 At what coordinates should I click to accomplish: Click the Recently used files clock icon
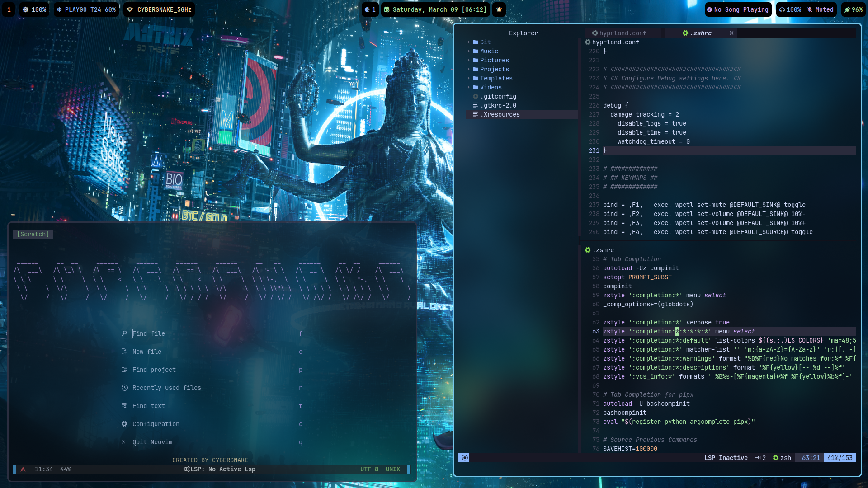[x=124, y=388]
